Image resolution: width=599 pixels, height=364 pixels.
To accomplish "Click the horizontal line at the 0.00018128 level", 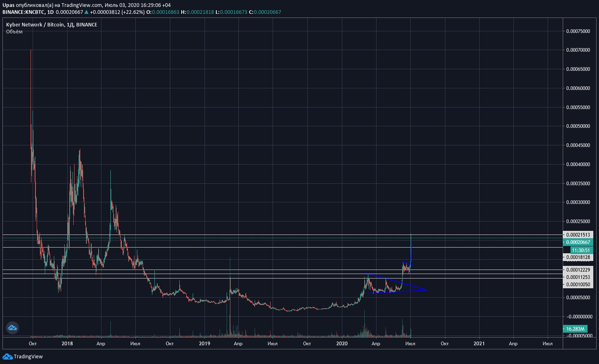I will [282, 247].
